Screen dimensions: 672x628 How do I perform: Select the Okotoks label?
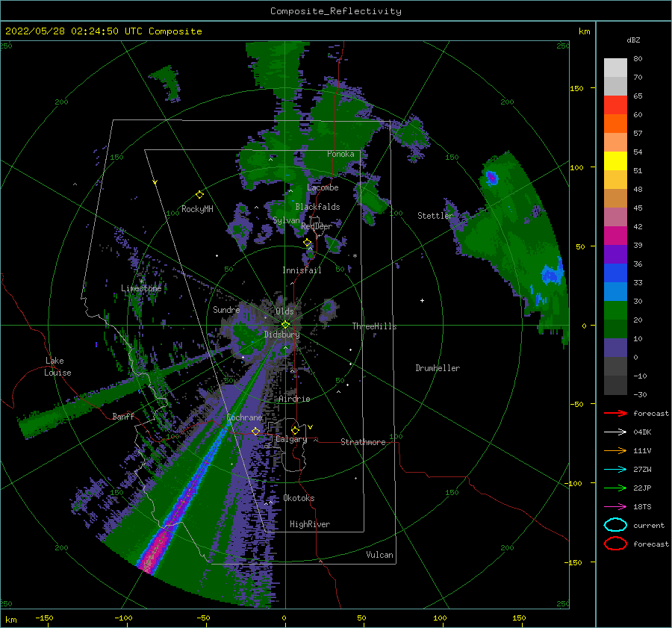tap(299, 498)
